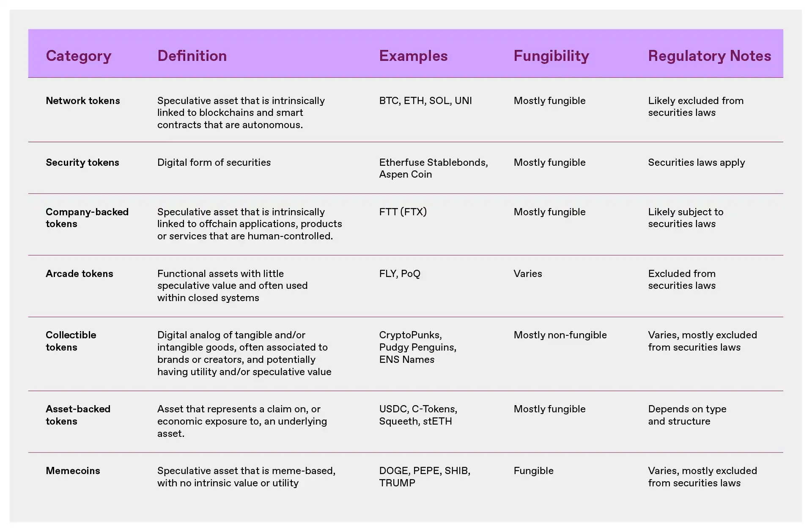This screenshot has width=812, height=532.
Task: Click the Security tokens category label
Action: (x=83, y=162)
